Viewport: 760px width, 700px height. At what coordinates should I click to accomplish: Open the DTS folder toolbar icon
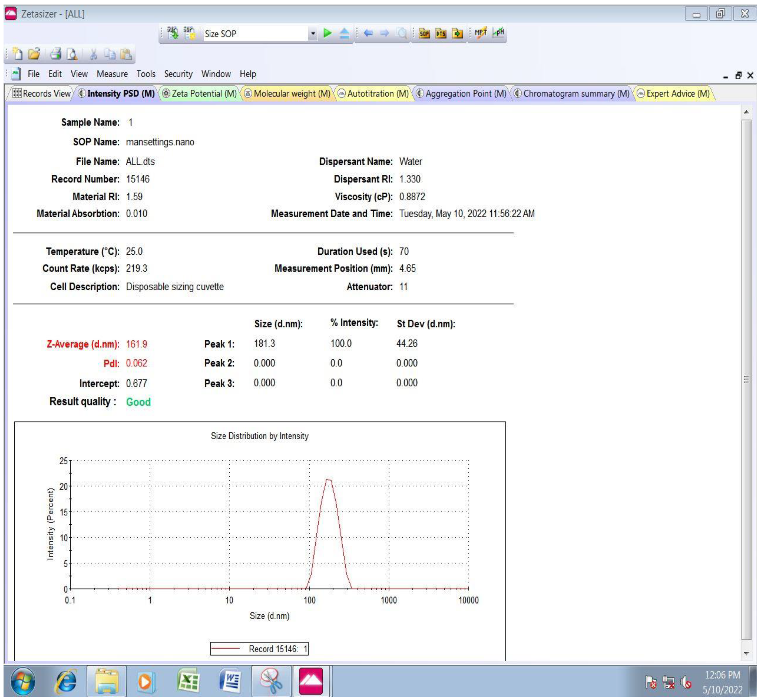pos(441,33)
